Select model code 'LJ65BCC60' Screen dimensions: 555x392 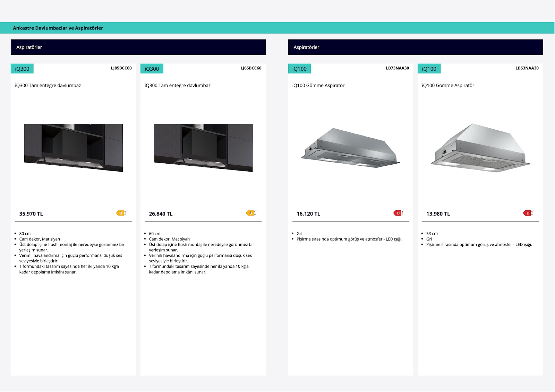(x=251, y=68)
